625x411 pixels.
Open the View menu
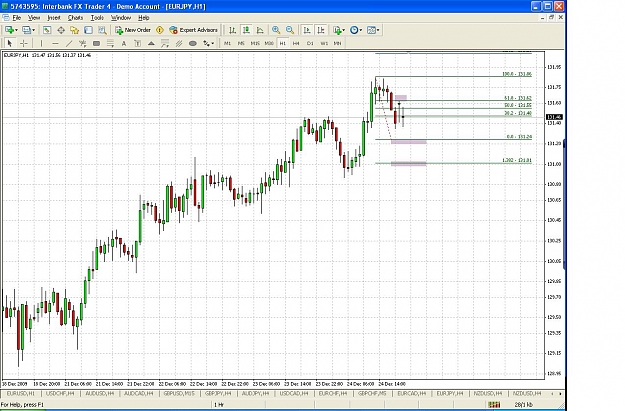click(x=34, y=18)
